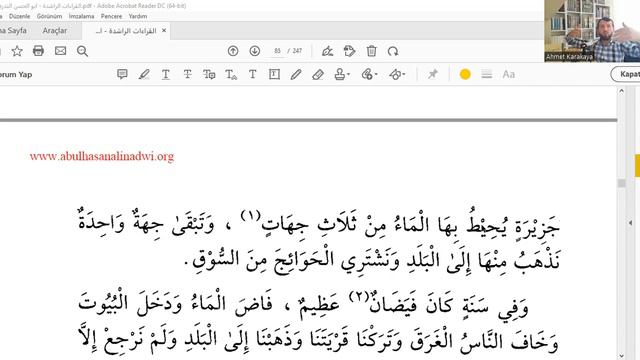Open the Yardım menu

click(x=138, y=16)
